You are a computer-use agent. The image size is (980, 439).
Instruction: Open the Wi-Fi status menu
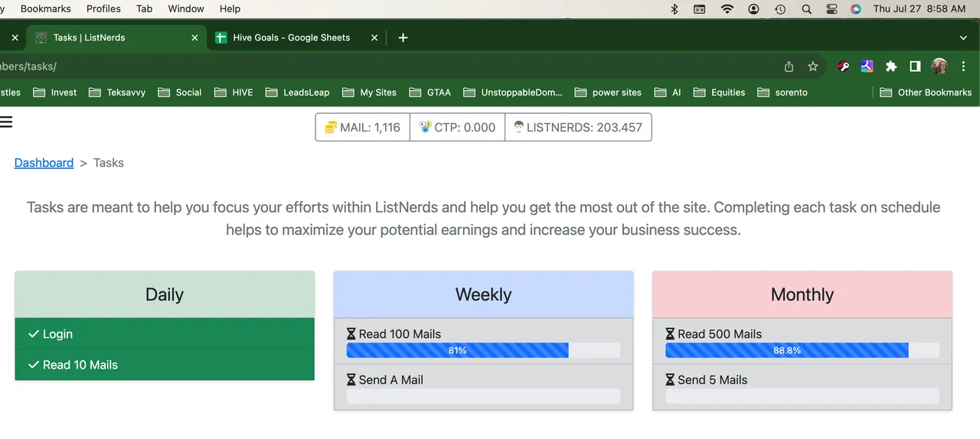pos(727,9)
